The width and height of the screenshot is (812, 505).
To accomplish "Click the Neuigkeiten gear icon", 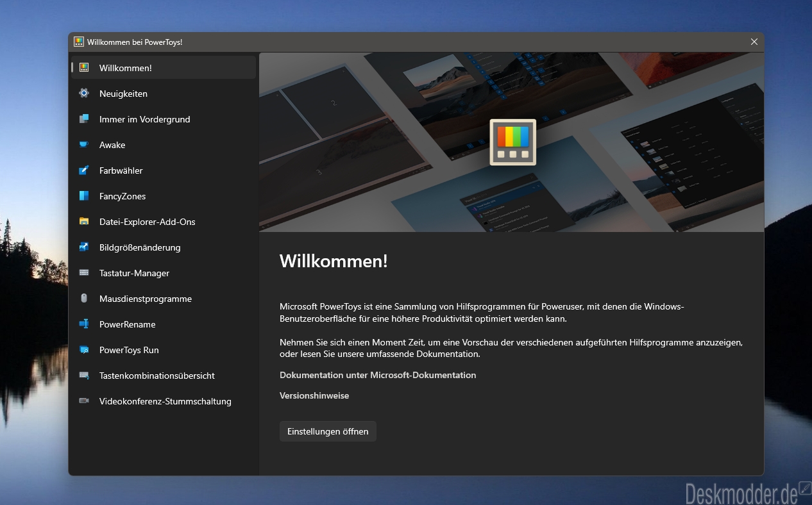I will click(84, 93).
